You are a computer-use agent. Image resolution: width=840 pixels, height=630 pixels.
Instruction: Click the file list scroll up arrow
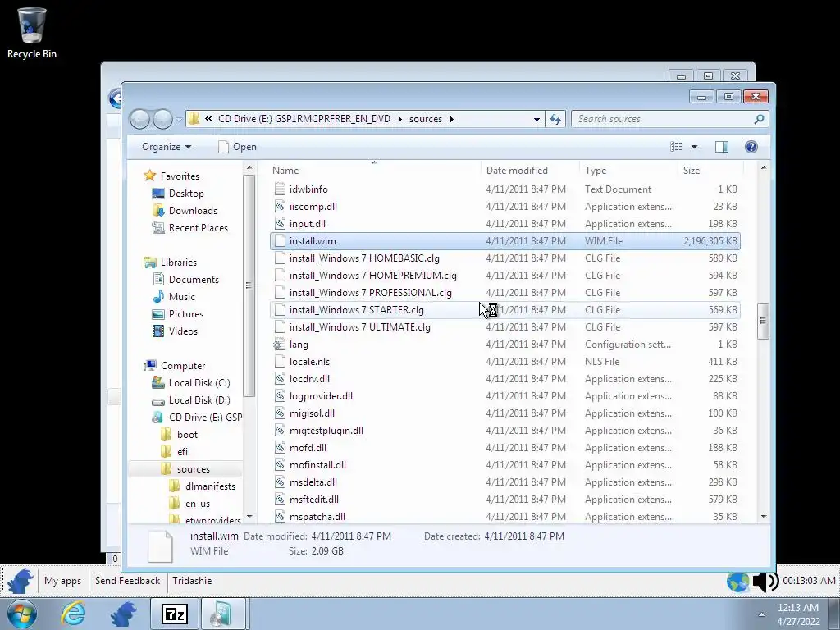coord(764,168)
